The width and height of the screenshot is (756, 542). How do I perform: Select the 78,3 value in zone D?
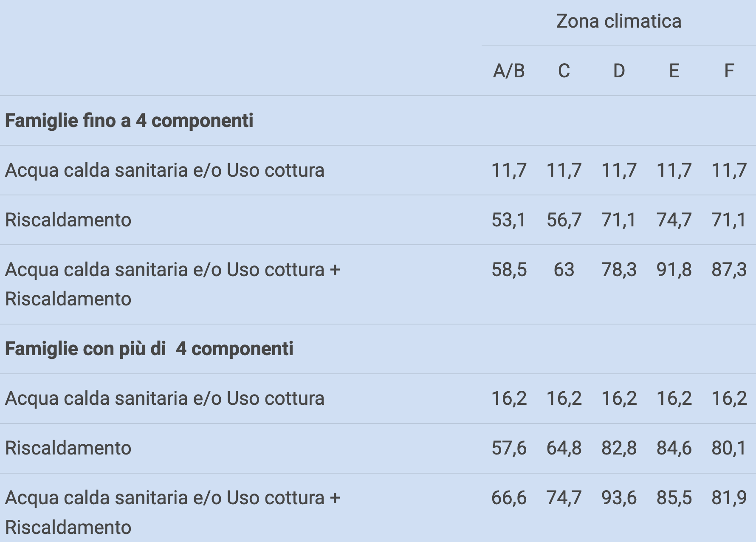(619, 270)
